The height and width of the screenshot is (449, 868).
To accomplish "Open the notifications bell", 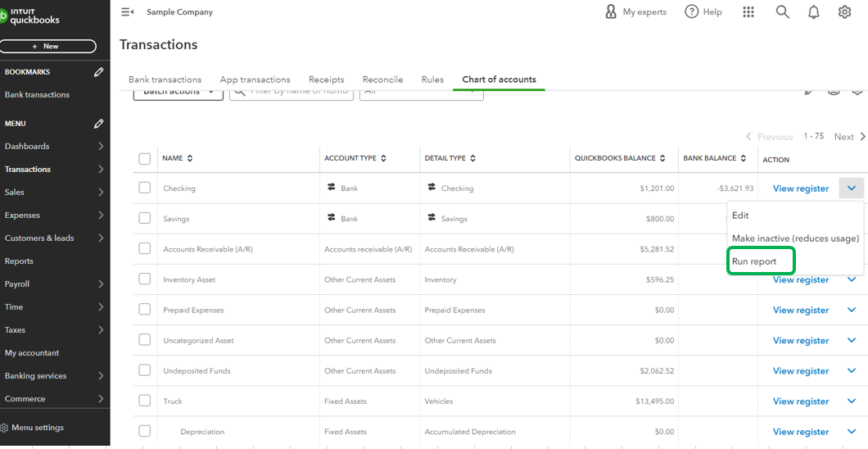I will coord(813,12).
